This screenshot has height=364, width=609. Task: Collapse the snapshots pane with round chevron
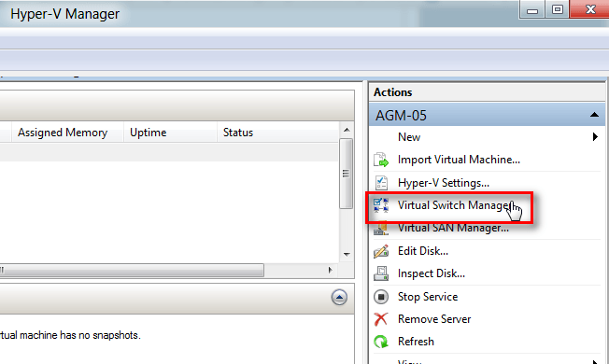339,298
